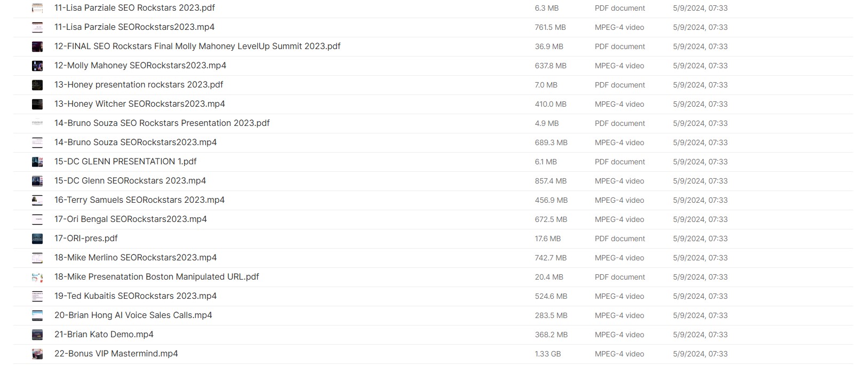Open 14-Bruno Souza SEO Rockstars Presentation PDF
The width and height of the screenshot is (868, 365).
point(162,123)
